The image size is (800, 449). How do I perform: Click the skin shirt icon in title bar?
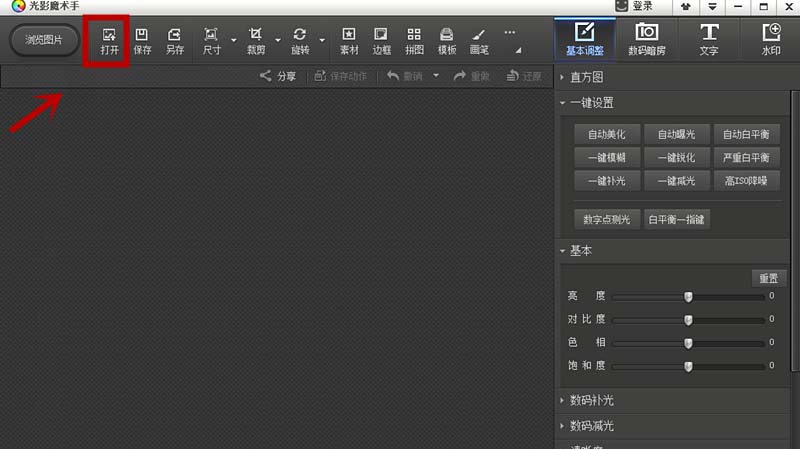coord(686,7)
